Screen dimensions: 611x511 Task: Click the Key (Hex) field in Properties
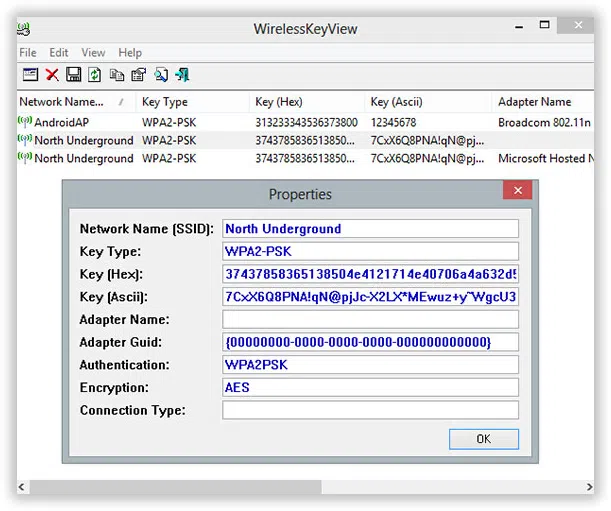[x=370, y=274]
